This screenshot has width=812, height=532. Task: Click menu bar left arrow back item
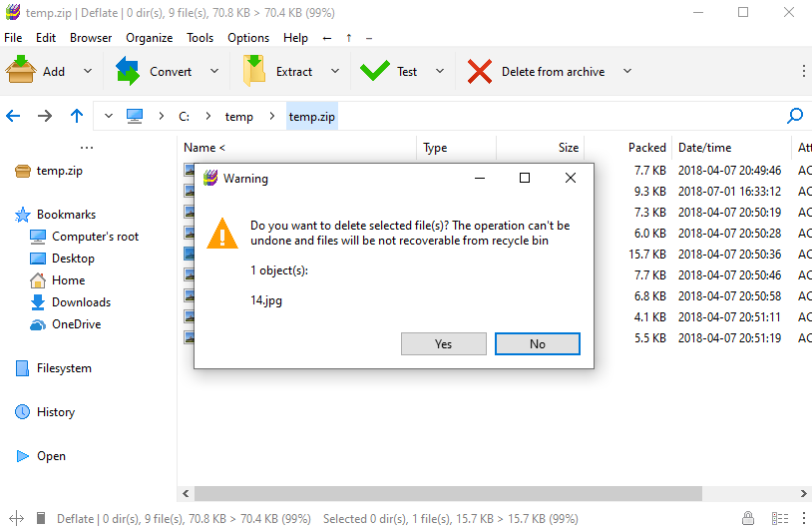pos(327,38)
